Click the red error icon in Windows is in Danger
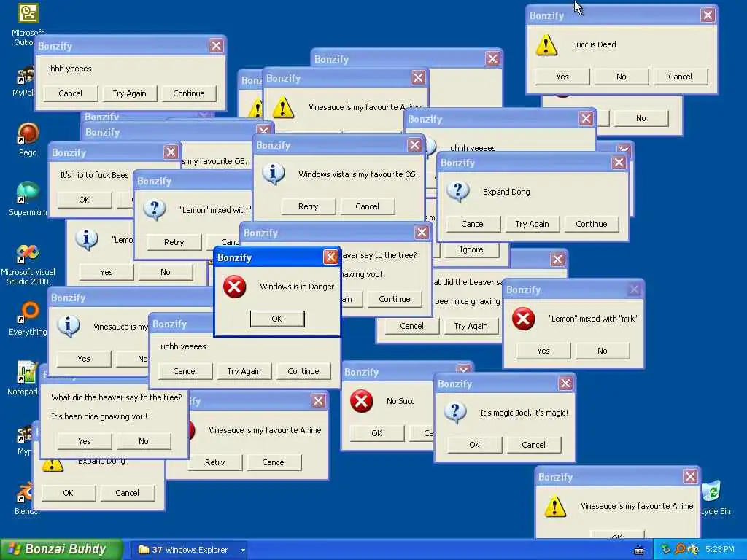 point(234,287)
